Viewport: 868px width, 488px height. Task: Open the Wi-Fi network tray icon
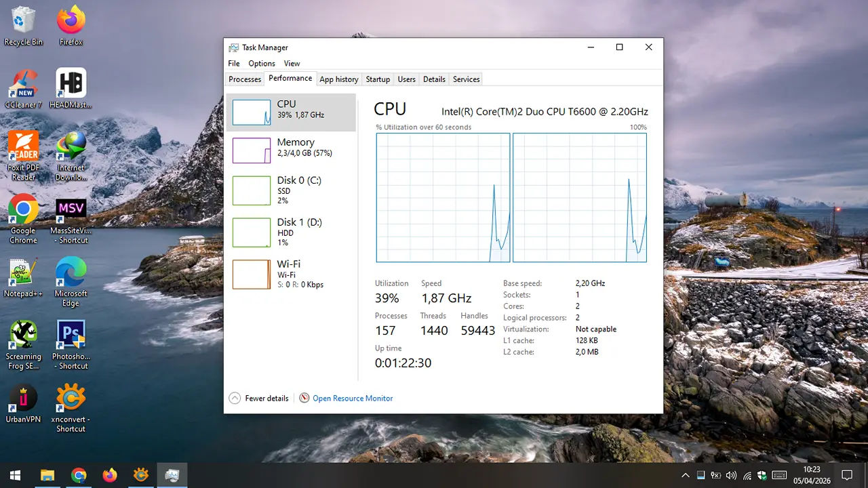coord(747,475)
